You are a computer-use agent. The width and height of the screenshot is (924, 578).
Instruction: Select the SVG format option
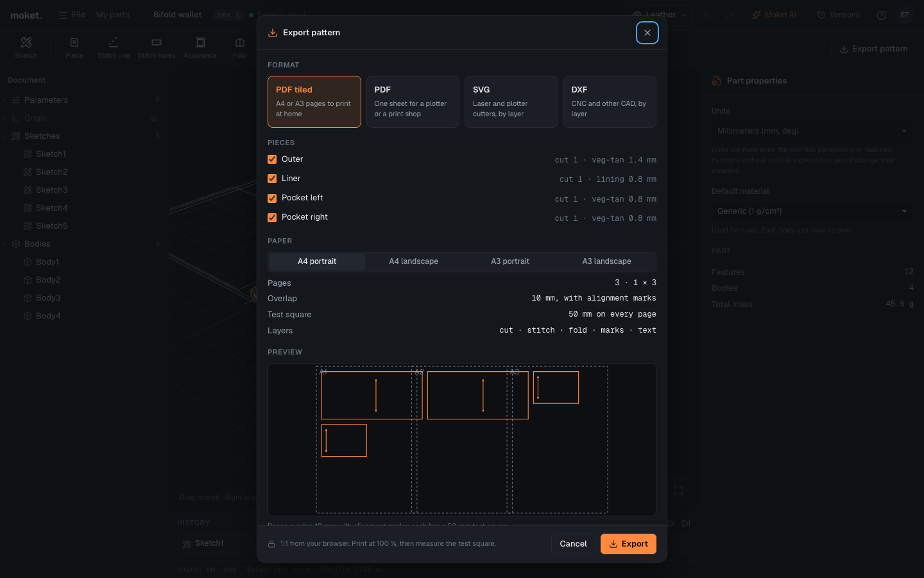(511, 101)
